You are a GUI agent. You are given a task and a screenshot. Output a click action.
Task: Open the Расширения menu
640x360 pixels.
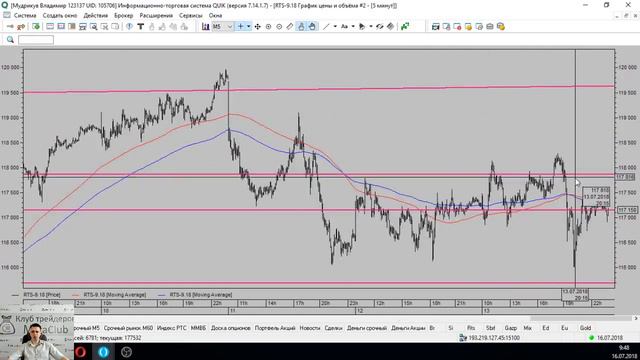156,16
